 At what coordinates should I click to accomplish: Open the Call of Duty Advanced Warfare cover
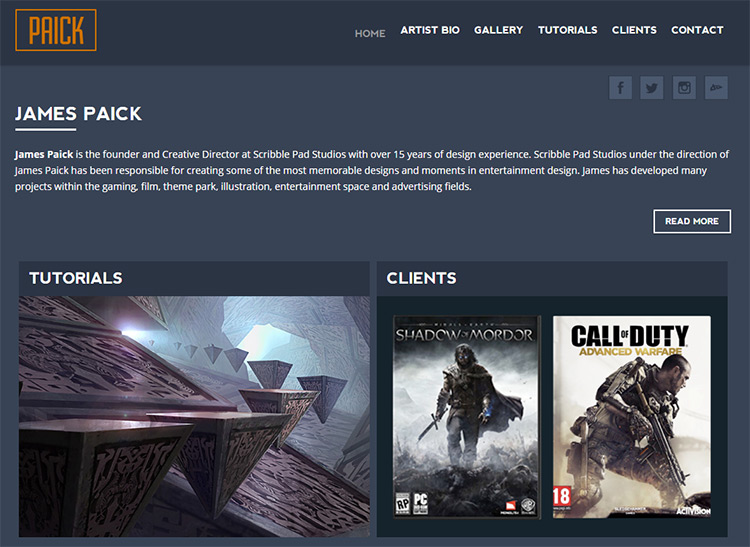pyautogui.click(x=632, y=416)
